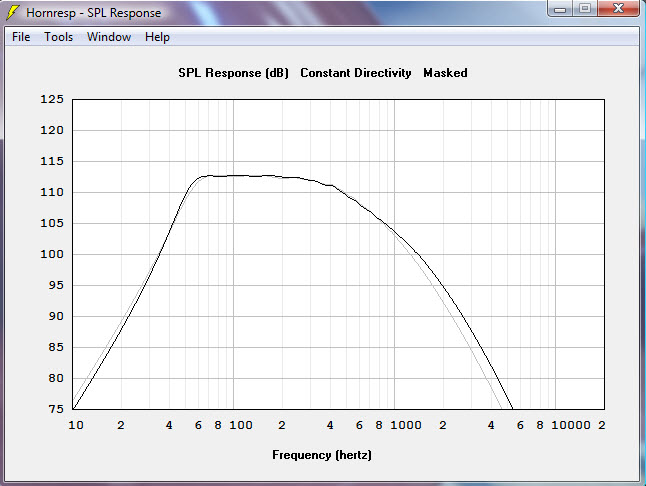
Task: Open the Window menu
Action: point(109,37)
